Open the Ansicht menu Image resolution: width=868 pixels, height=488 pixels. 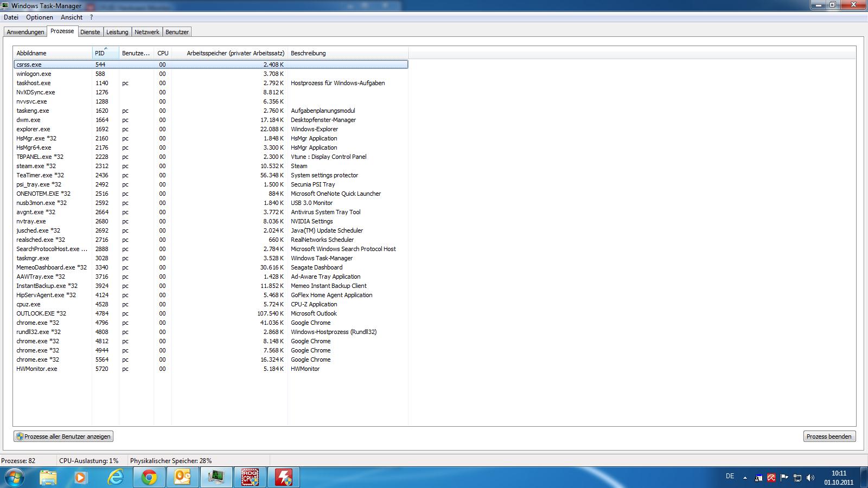click(x=72, y=17)
